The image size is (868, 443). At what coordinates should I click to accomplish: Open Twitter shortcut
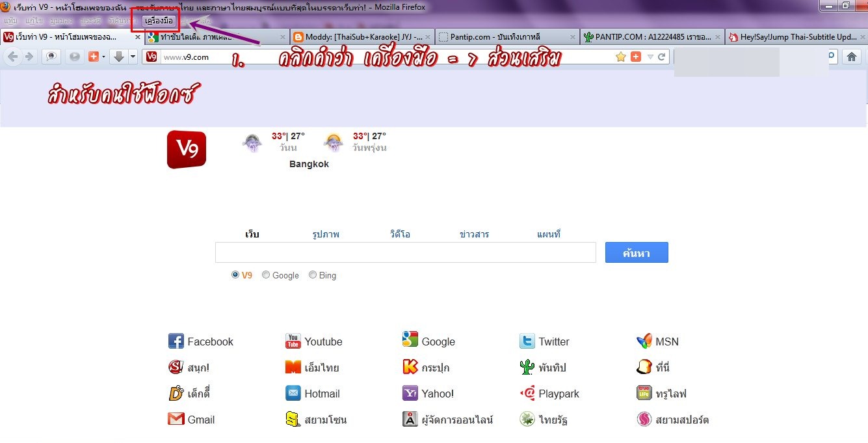click(544, 342)
